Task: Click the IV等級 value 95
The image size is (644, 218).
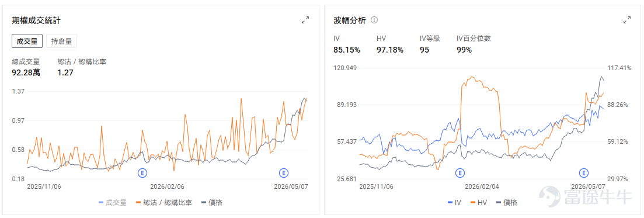Action: pos(424,50)
